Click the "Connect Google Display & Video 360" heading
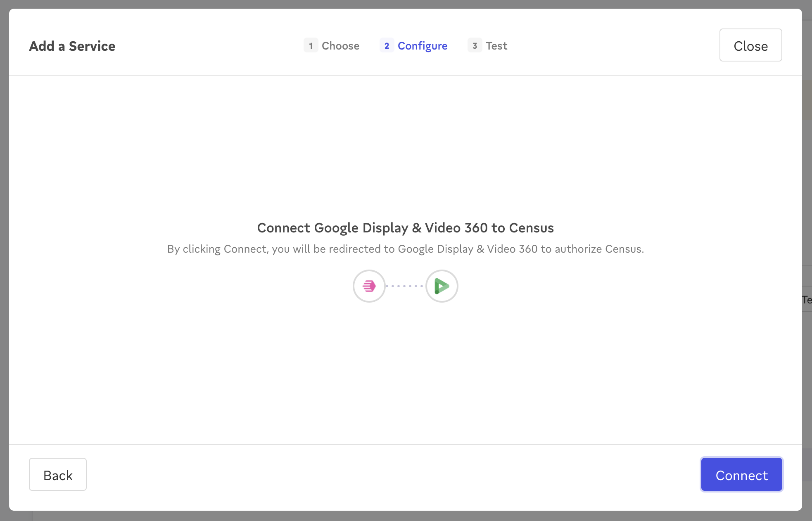Screen dimensions: 812x521 [405, 228]
